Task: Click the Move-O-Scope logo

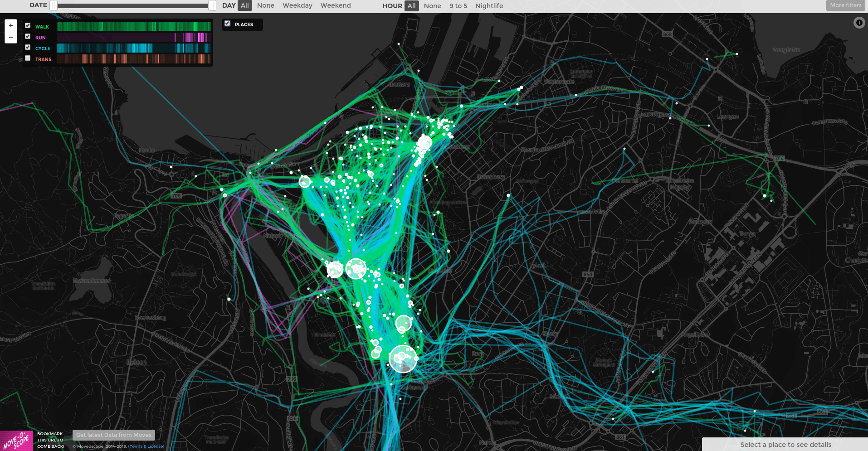Action: point(16,441)
